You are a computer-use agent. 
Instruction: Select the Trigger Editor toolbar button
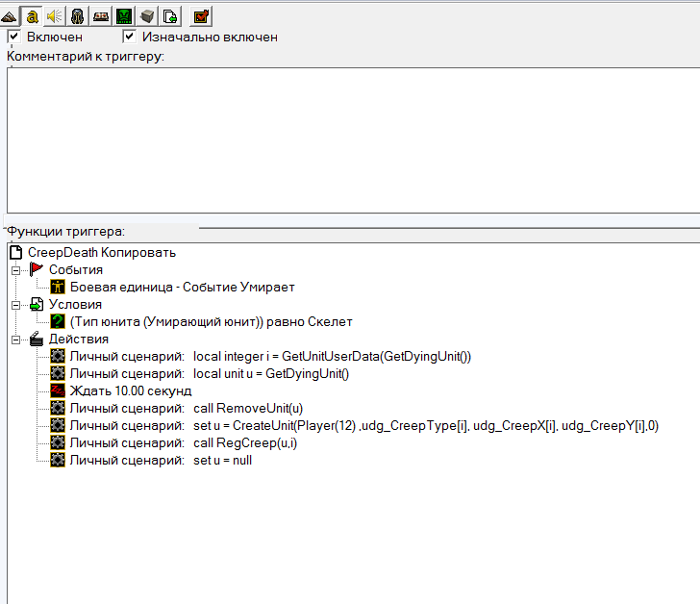(x=33, y=15)
